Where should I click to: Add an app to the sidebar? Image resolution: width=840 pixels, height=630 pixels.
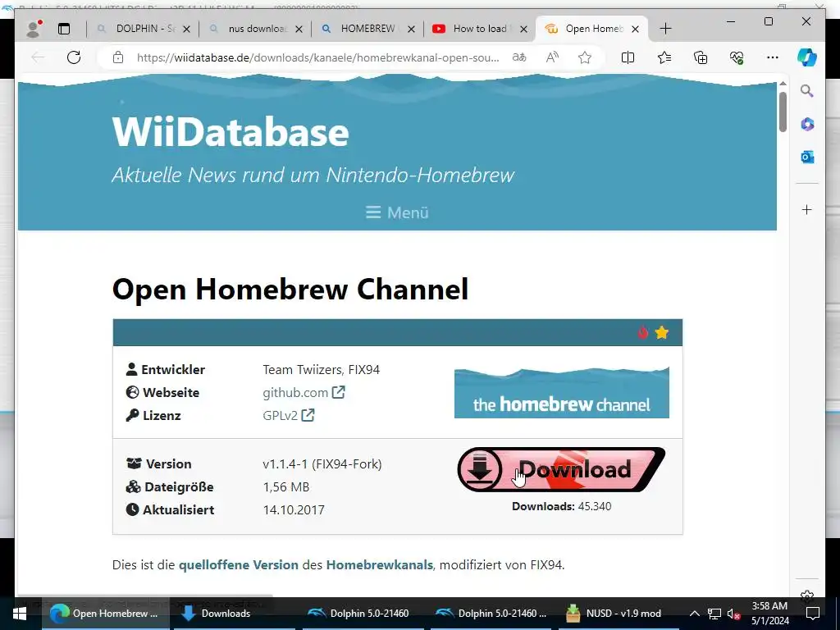coord(807,209)
